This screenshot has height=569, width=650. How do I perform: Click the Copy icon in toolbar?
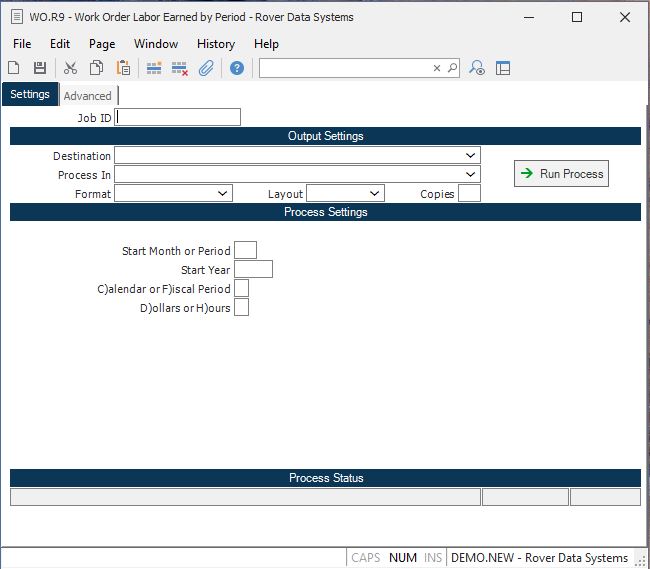97,68
